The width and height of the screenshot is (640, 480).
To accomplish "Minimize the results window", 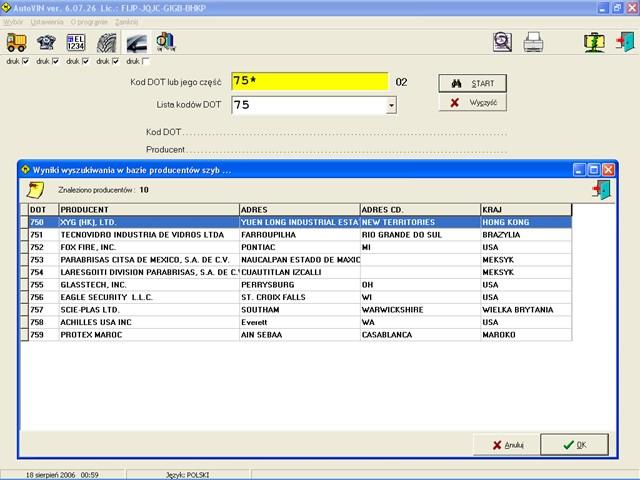I will coord(579,169).
